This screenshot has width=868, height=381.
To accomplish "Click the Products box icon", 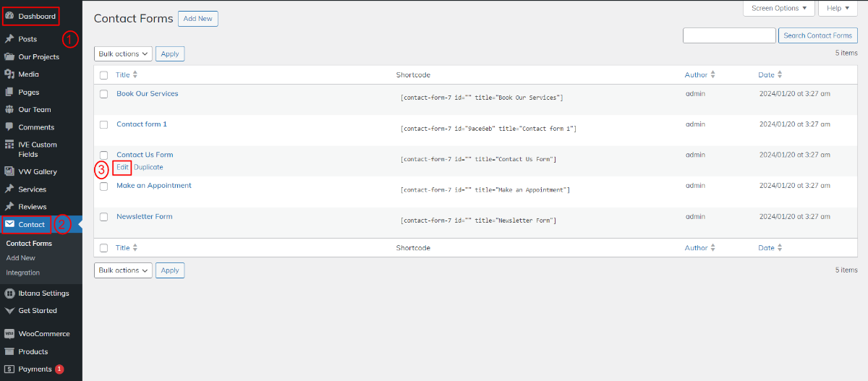I will click(x=9, y=352).
